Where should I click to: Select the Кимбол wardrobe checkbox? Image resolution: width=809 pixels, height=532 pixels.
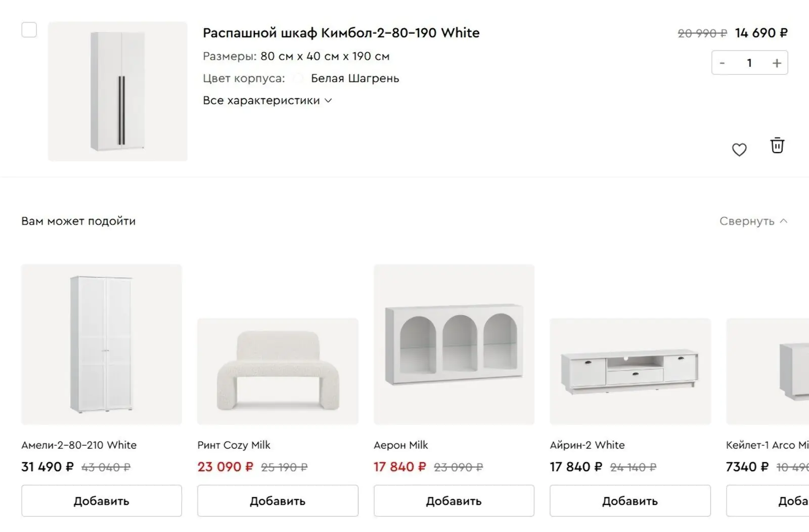pyautogui.click(x=29, y=30)
